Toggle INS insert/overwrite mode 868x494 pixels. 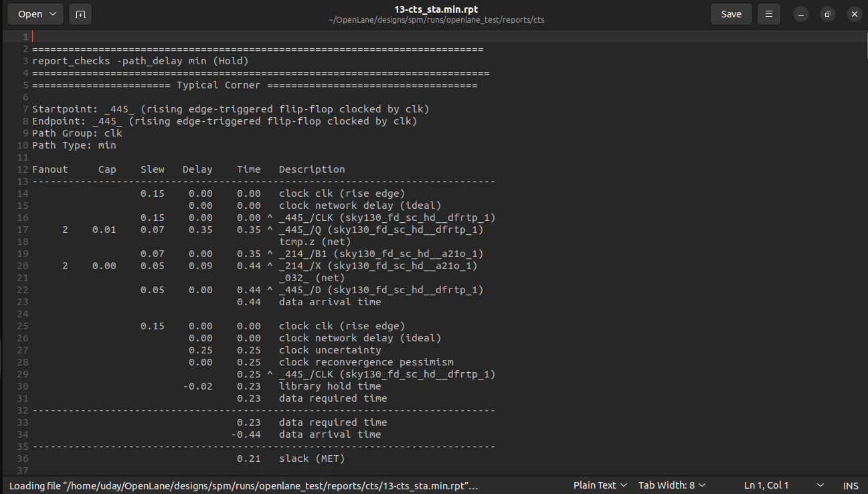(851, 485)
